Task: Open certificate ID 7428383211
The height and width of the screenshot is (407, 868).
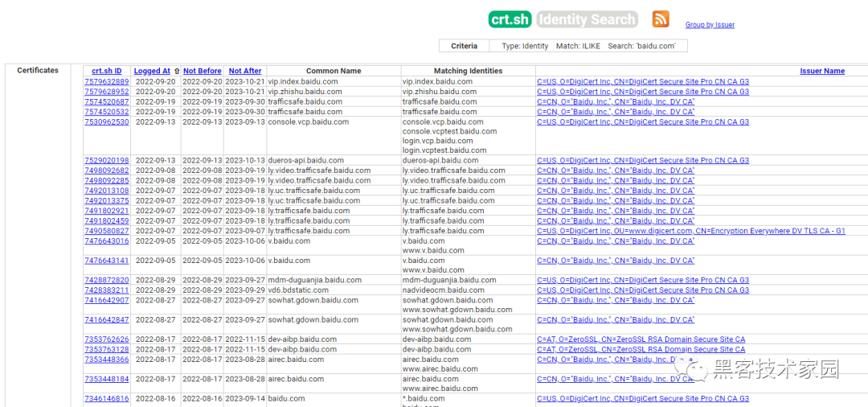Action: 107,290
